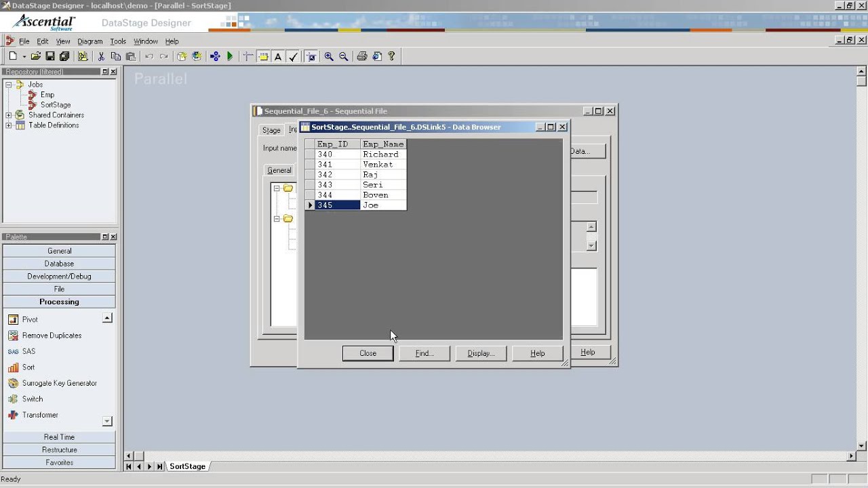Click the checkmark icon in toolbar
Screen dimensions: 868x488
(293, 56)
